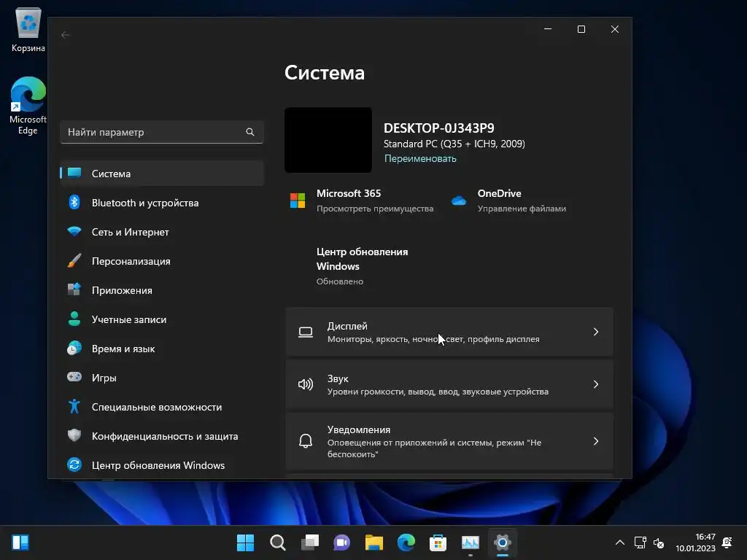This screenshot has height=560, width=747.
Task: Open File Explorer from taskbar
Action: (374, 542)
